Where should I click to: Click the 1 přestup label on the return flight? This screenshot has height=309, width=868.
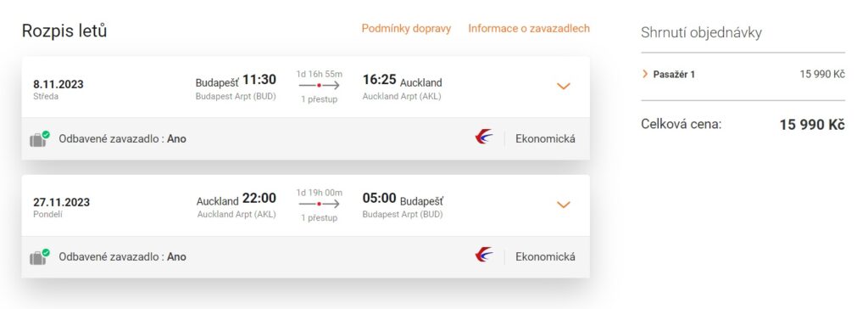point(320,218)
